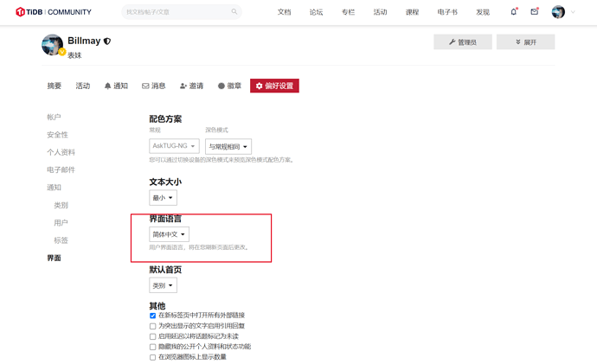
Task: Open 发现 in top navigation
Action: (483, 12)
